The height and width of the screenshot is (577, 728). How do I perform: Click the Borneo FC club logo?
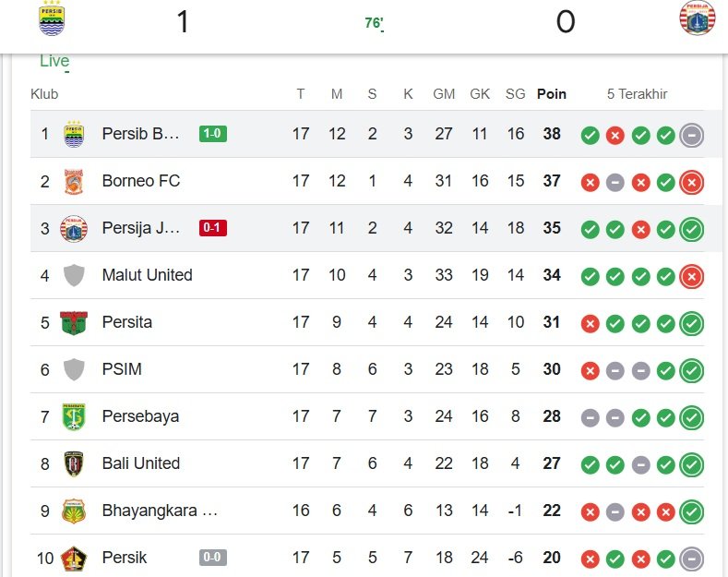(74, 182)
